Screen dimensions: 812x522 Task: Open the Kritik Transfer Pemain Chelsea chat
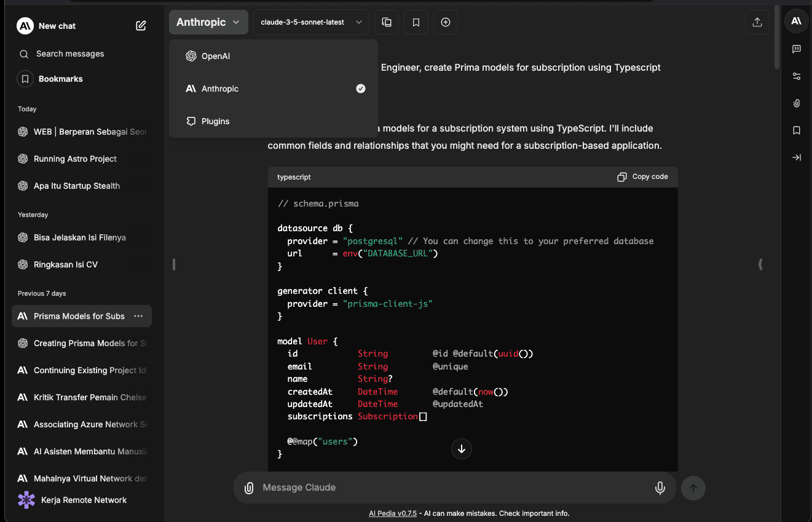[x=82, y=397]
